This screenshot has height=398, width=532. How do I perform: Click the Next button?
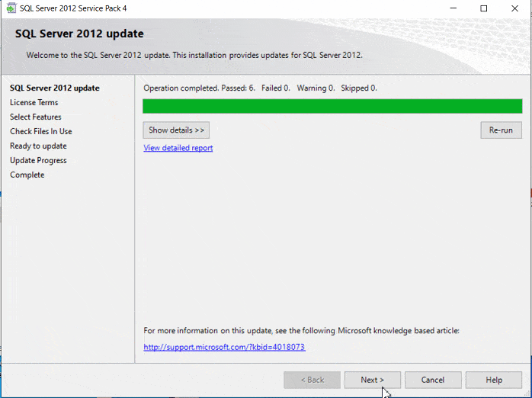click(x=372, y=380)
